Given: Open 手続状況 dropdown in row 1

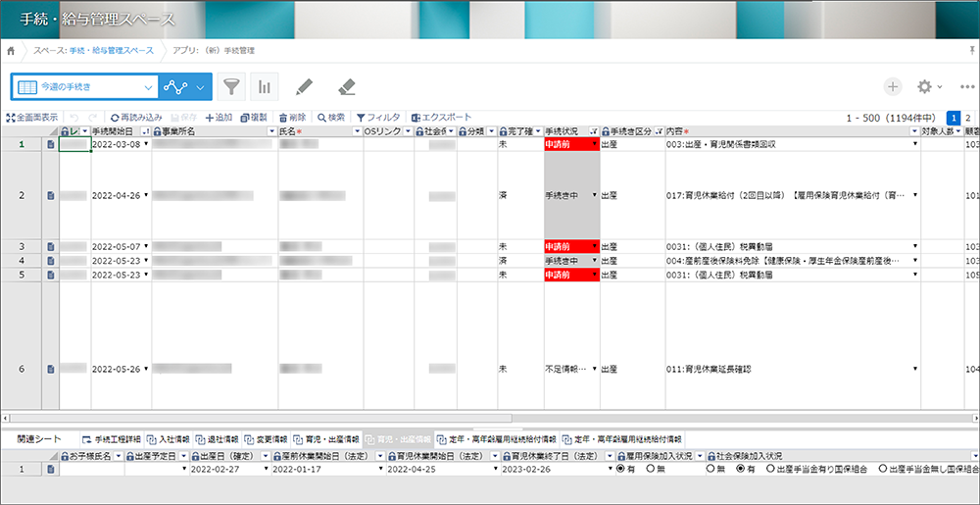Looking at the screenshot, I should pyautogui.click(x=595, y=144).
